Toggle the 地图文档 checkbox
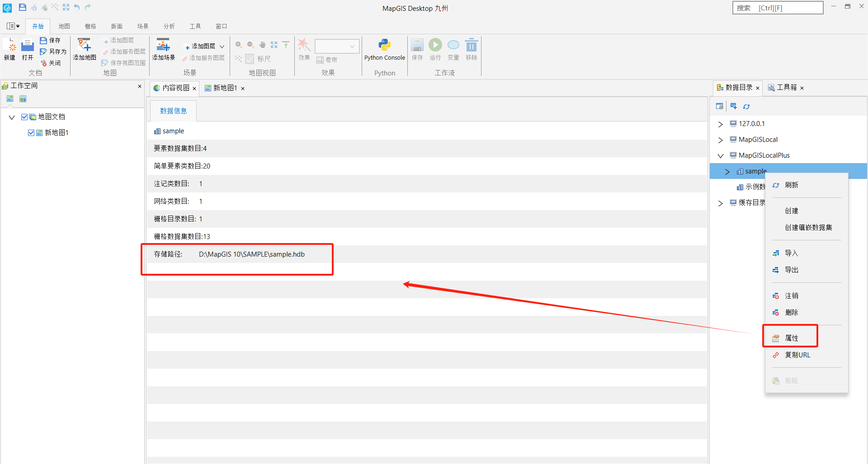This screenshot has height=464, width=868. [x=24, y=117]
